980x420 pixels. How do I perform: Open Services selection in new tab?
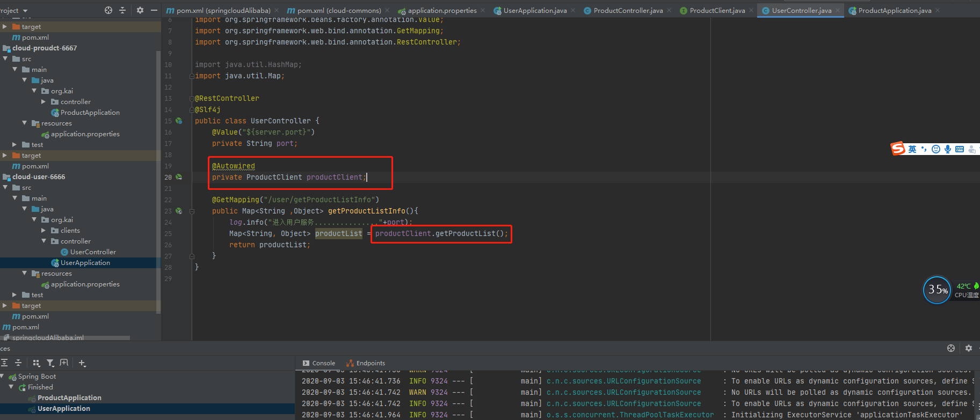pos(64,363)
